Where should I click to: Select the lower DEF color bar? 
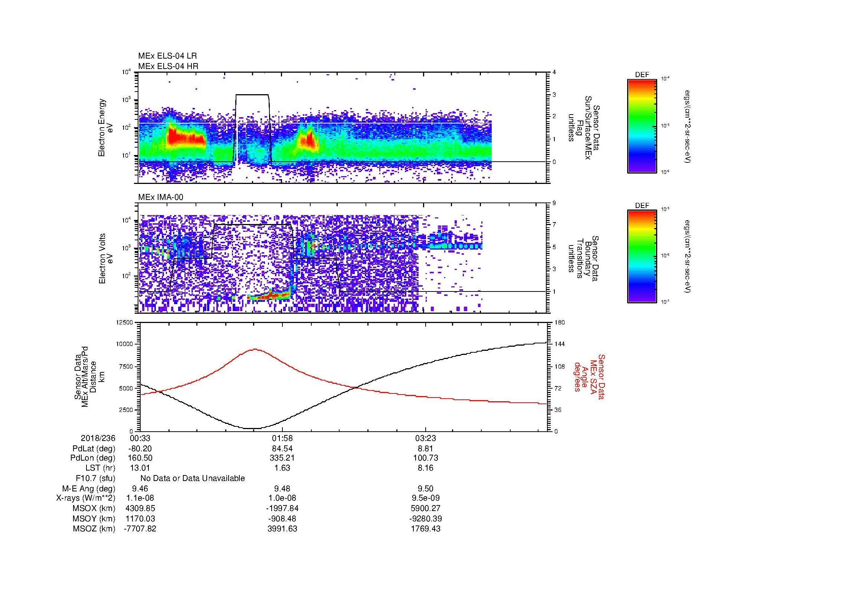(x=642, y=257)
